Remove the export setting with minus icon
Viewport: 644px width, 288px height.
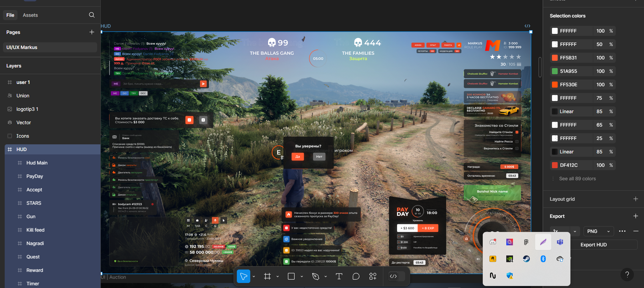coord(636,231)
